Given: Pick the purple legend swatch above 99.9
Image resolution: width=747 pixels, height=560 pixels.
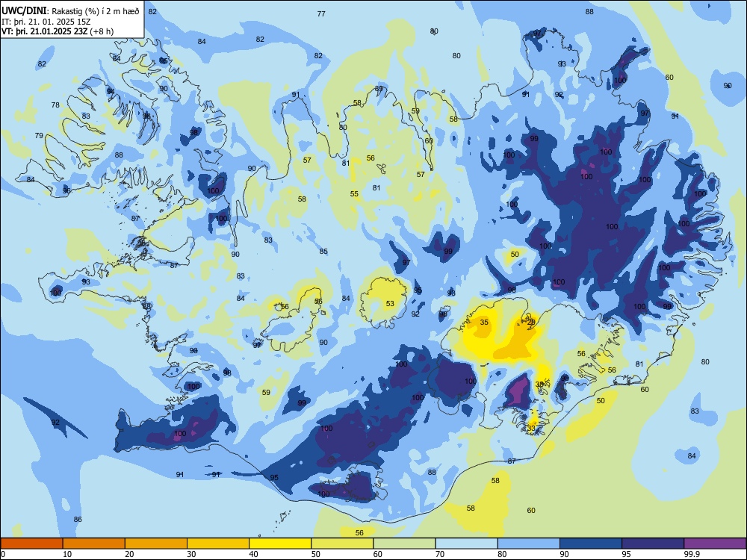Looking at the screenshot, I should tap(716, 544).
